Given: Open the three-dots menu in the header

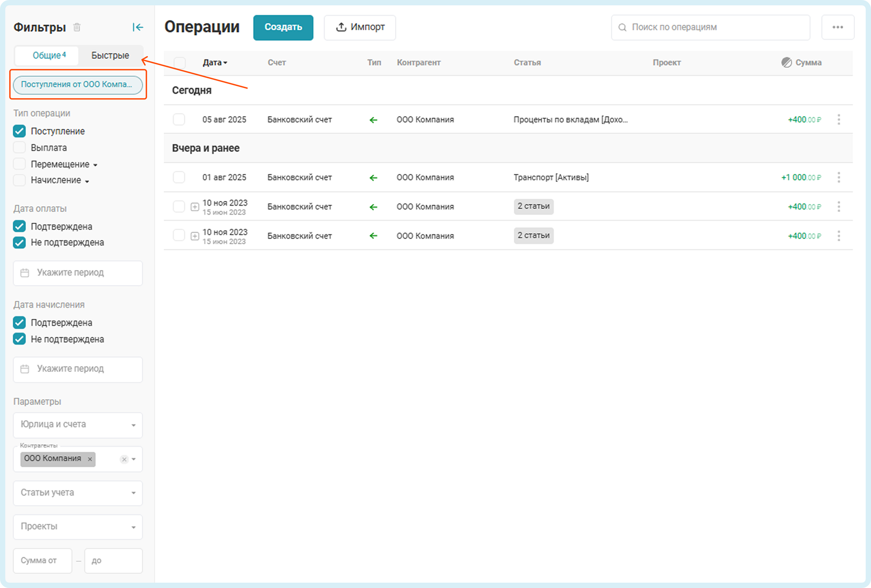Looking at the screenshot, I should click(837, 27).
